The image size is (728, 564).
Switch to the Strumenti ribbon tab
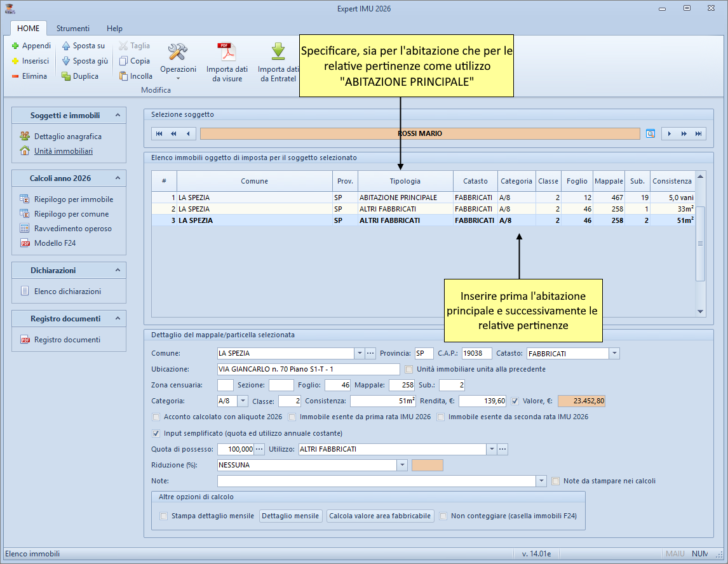pyautogui.click(x=72, y=29)
